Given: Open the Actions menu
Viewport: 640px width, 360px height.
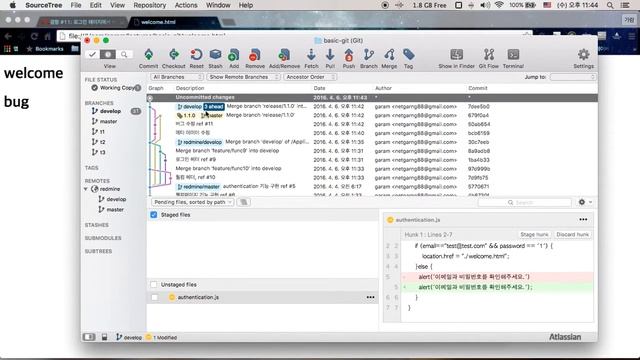Looking at the screenshot, I should click(186, 5).
